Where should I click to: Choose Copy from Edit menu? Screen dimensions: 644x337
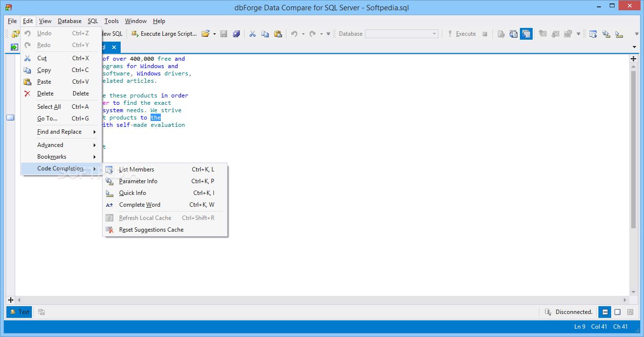pos(61,70)
